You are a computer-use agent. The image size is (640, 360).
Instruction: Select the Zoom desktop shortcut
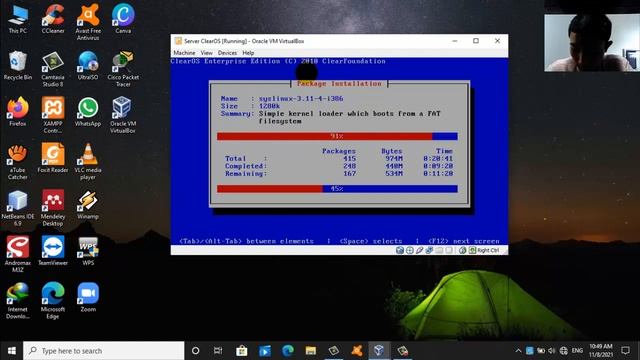click(x=88, y=298)
